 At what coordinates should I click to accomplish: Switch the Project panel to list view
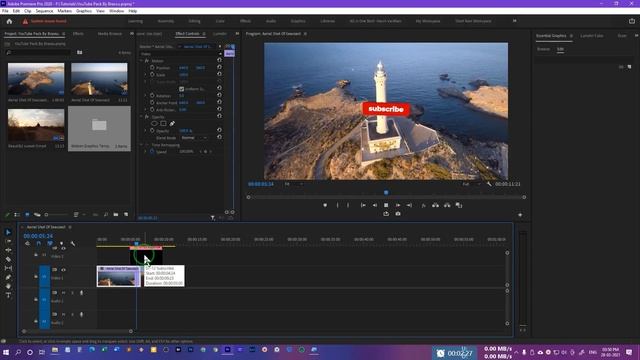coord(17,214)
